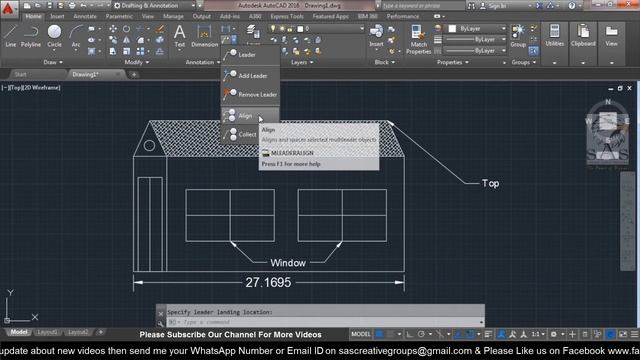Image resolution: width=640 pixels, height=360 pixels.
Task: Click the Group icon
Action: point(518,36)
